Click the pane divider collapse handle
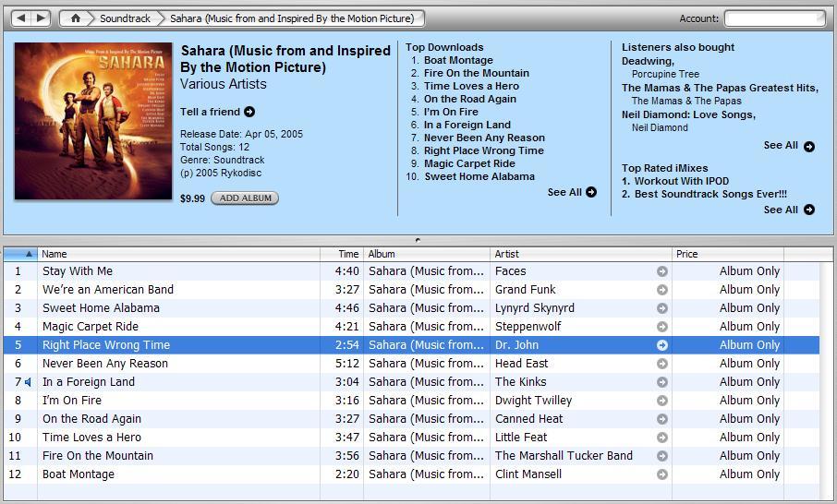837x504 pixels. pos(418,240)
